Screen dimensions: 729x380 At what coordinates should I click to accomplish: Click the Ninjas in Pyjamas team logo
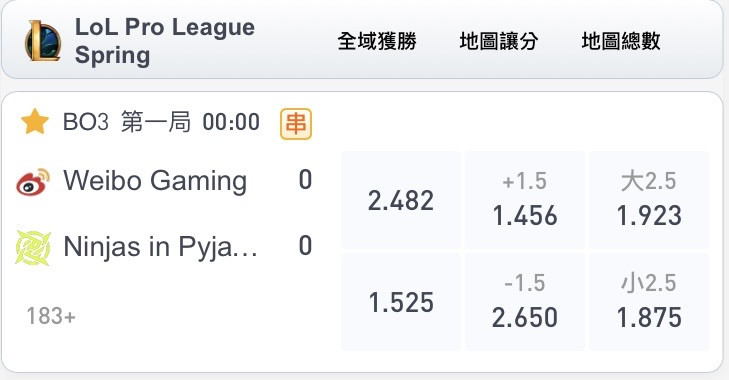point(33,247)
